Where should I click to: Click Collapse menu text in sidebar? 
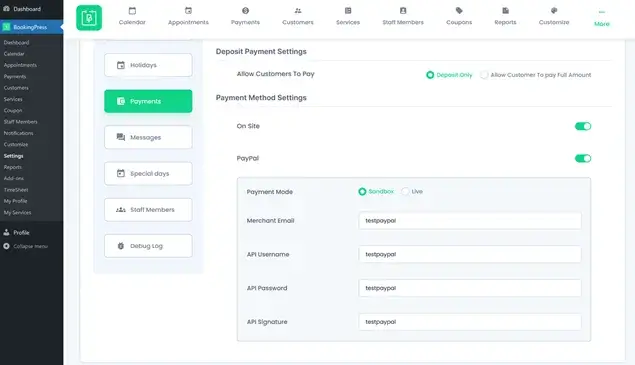click(x=31, y=246)
